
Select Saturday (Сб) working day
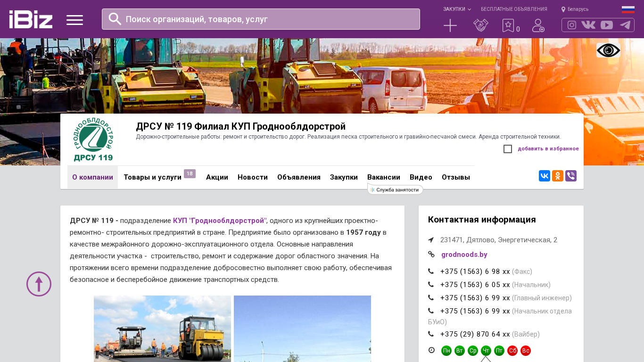pos(512,351)
